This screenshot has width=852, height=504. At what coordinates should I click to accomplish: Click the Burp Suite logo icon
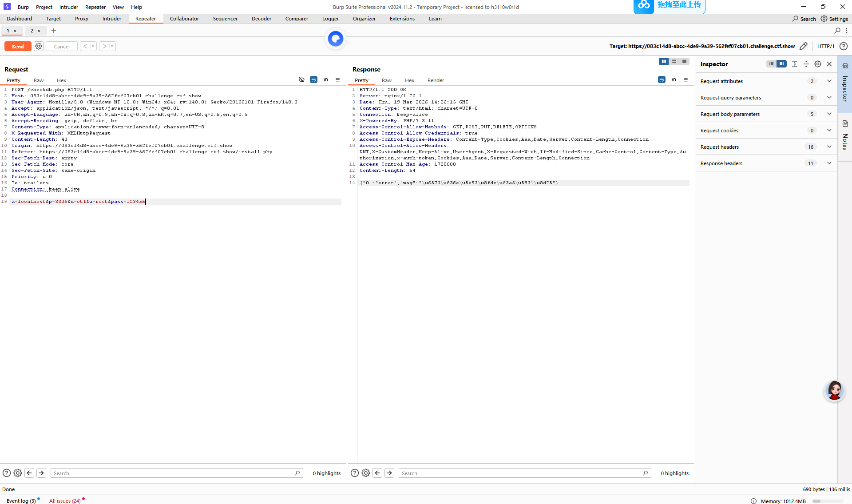coord(7,7)
